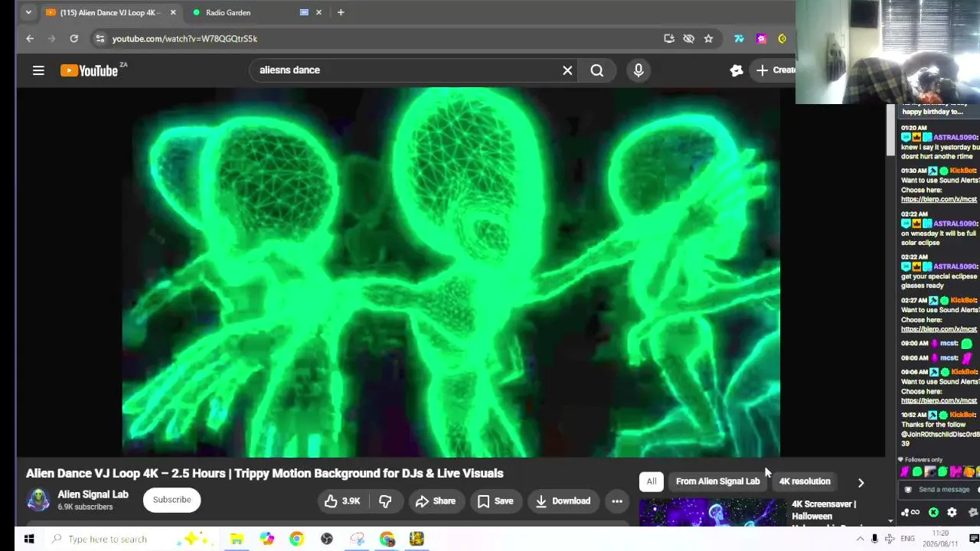Go to the YouTube home logo

[x=90, y=70]
